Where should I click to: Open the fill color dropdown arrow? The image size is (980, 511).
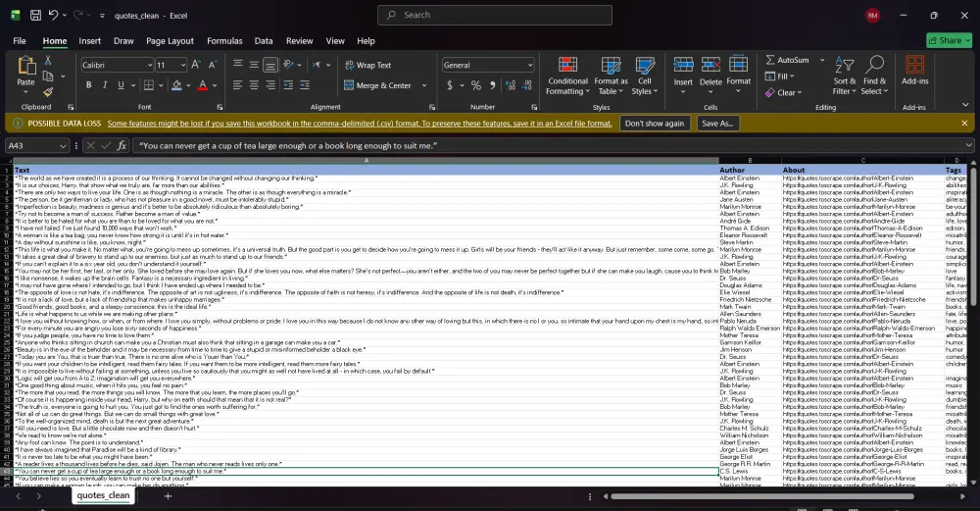[189, 85]
